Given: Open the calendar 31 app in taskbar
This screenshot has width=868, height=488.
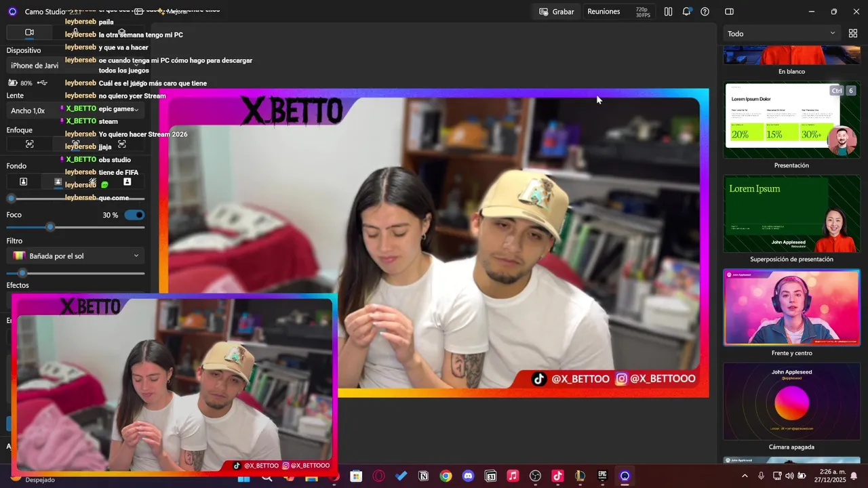Looking at the screenshot, I should click(x=490, y=476).
